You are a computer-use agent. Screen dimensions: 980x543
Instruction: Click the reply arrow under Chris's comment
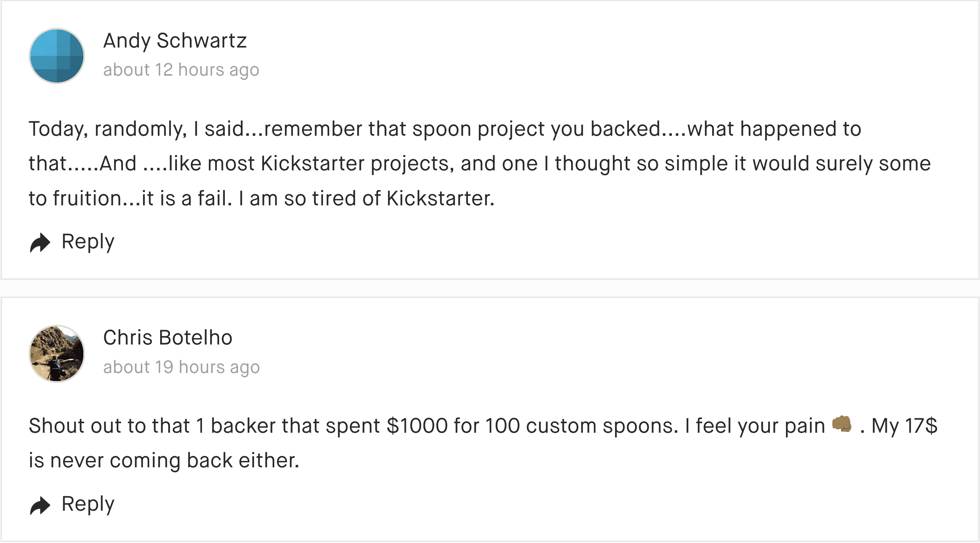(40, 505)
